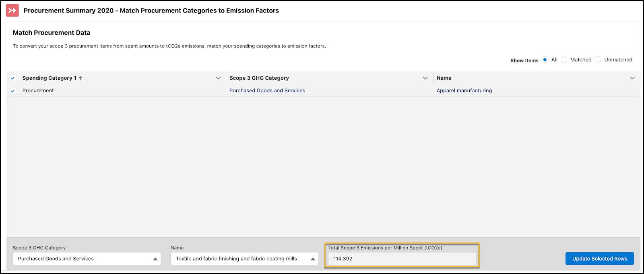Show only Matched items
Image resolution: width=644 pixels, height=274 pixels.
point(564,60)
